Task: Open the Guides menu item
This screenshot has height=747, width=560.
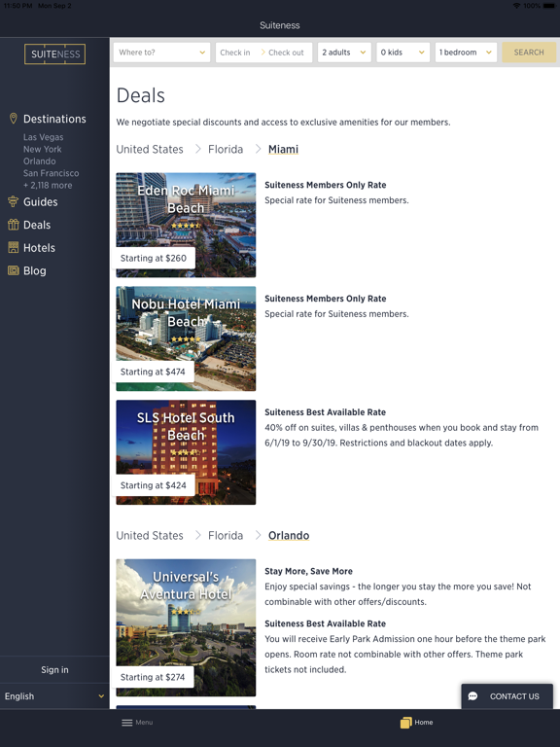Action: pos(41,201)
